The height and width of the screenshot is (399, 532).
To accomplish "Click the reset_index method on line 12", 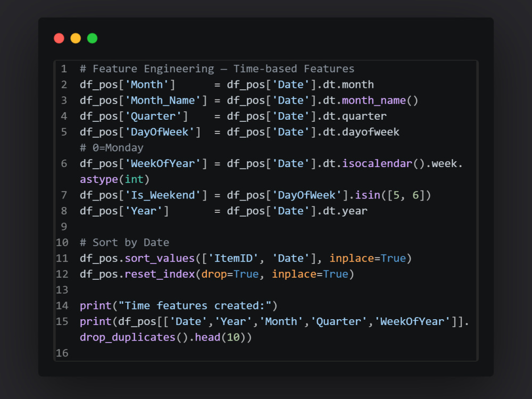I will (160, 274).
